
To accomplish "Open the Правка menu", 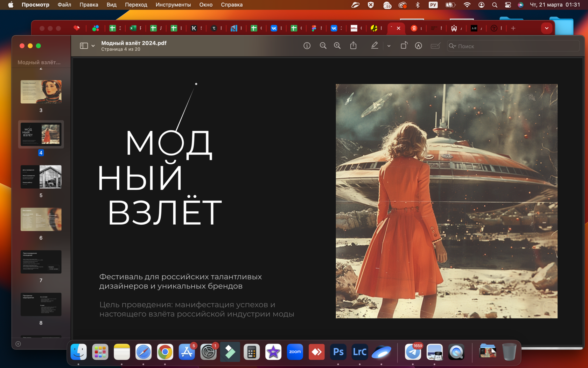I will pos(89,5).
